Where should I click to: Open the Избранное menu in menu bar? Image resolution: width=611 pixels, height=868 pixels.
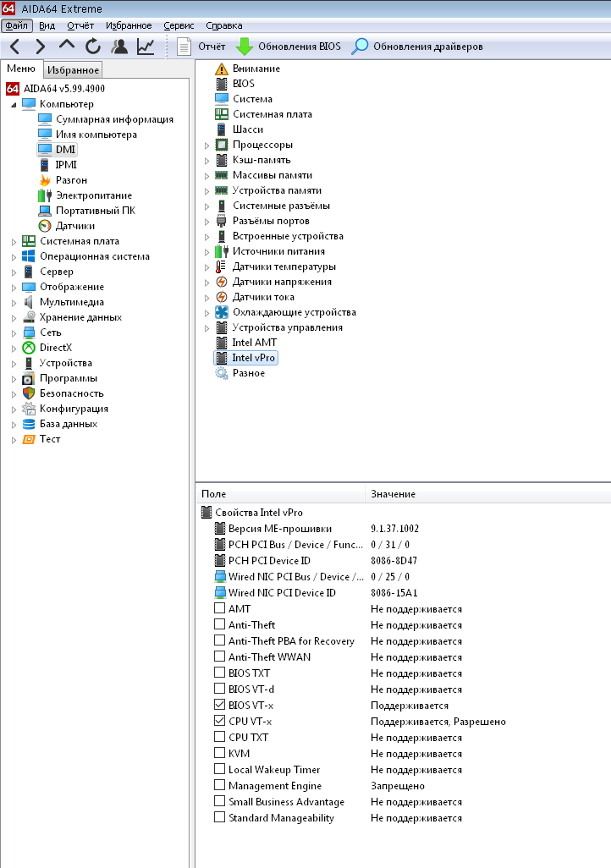[129, 25]
